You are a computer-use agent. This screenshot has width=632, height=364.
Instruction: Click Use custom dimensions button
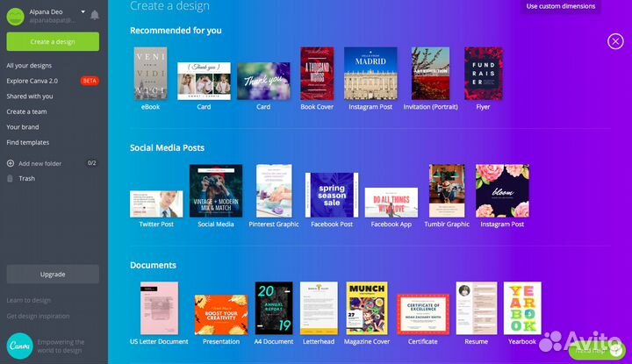561,6
